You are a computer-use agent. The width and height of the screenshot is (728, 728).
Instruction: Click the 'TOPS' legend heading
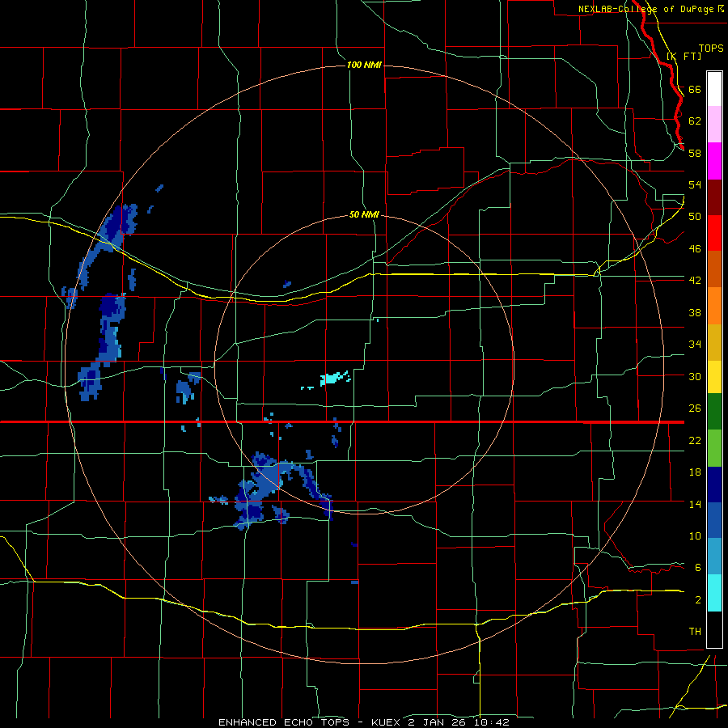[711, 49]
